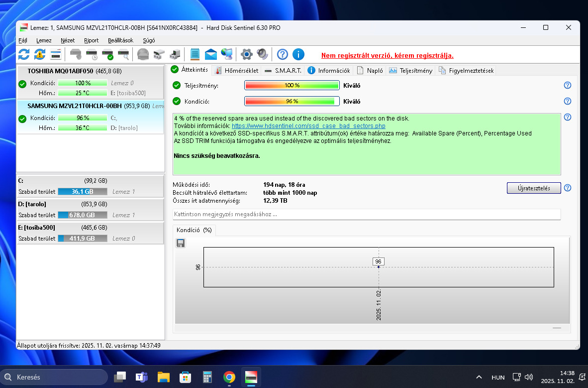This screenshot has width=588, height=388.
Task: Click help icon next to Újratesztelés button
Action: (568, 188)
